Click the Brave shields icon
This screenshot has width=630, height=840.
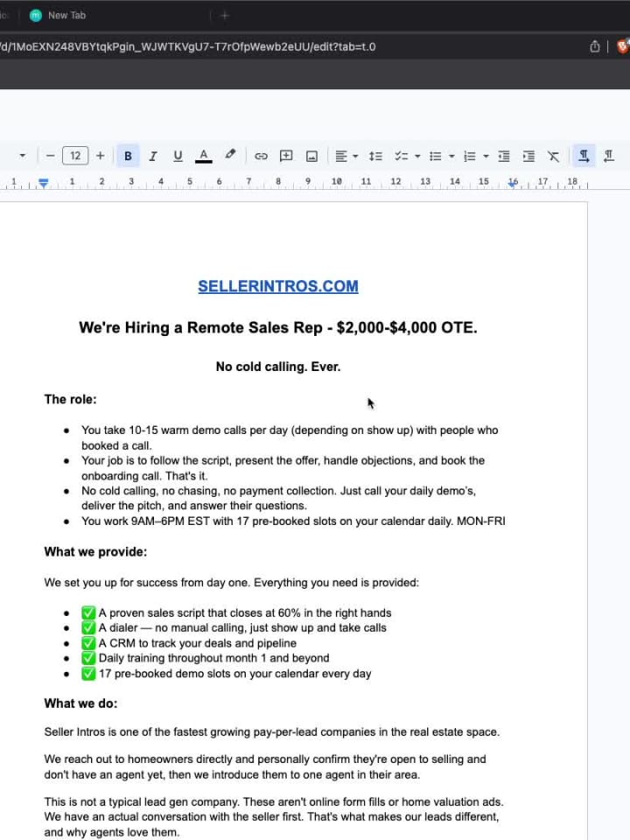click(622, 46)
